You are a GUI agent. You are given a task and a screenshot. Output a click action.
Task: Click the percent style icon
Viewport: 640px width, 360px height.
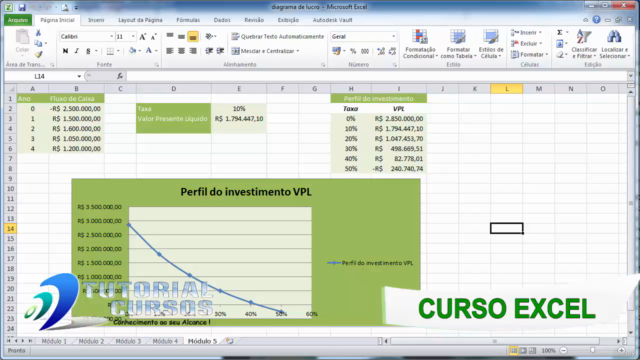coord(353,51)
